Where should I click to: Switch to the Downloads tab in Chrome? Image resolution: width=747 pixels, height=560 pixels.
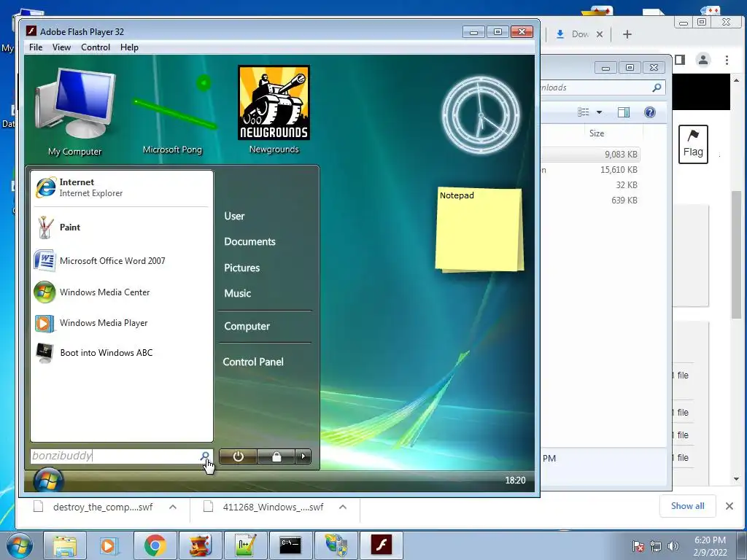click(573, 34)
